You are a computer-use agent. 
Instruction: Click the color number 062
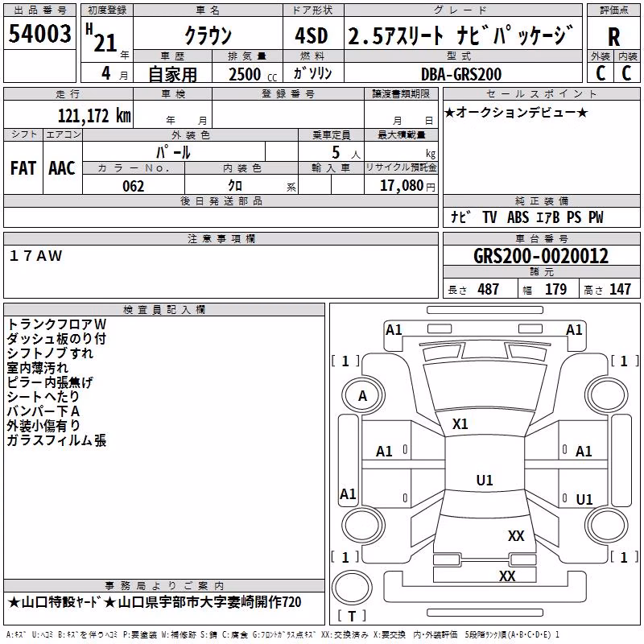tap(134, 186)
